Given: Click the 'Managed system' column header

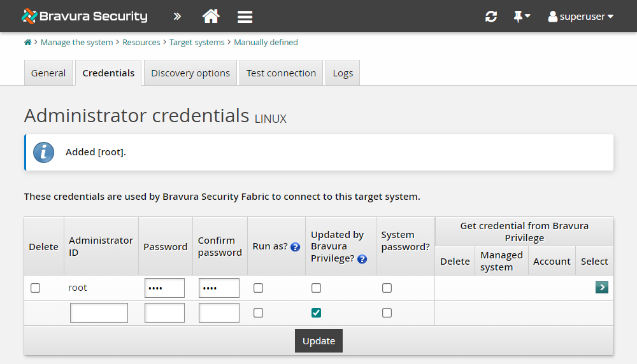Looking at the screenshot, I should [x=501, y=261].
